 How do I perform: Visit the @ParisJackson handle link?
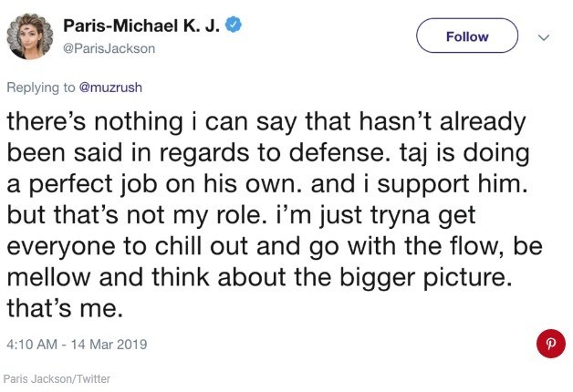109,48
